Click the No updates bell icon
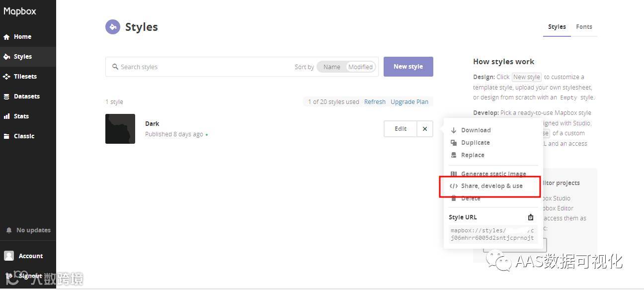 9,230
